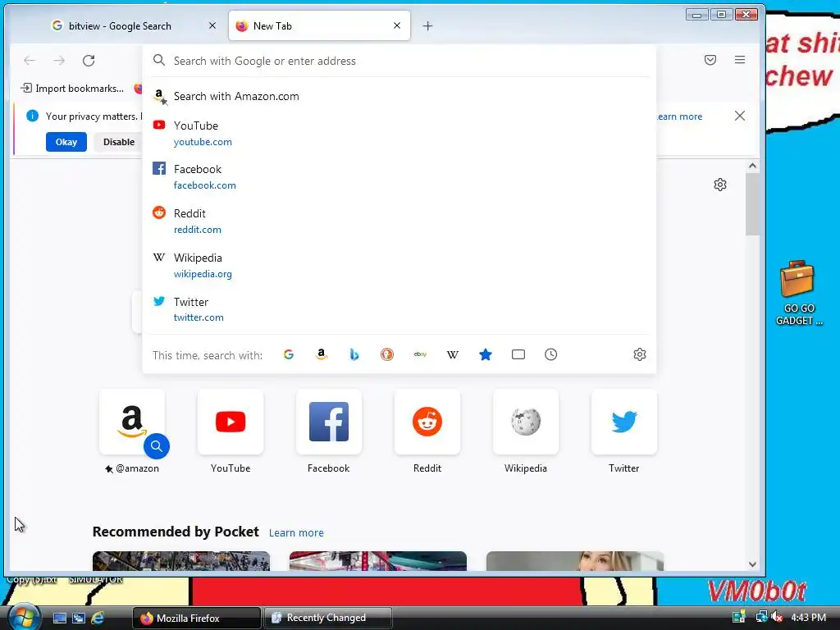Reload the page with refresh icon
840x630 pixels.
pyautogui.click(x=89, y=61)
